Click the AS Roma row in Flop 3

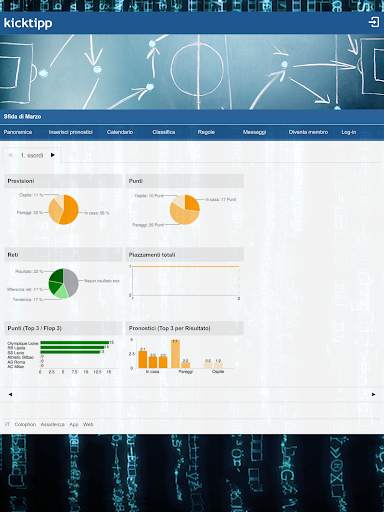[25, 362]
